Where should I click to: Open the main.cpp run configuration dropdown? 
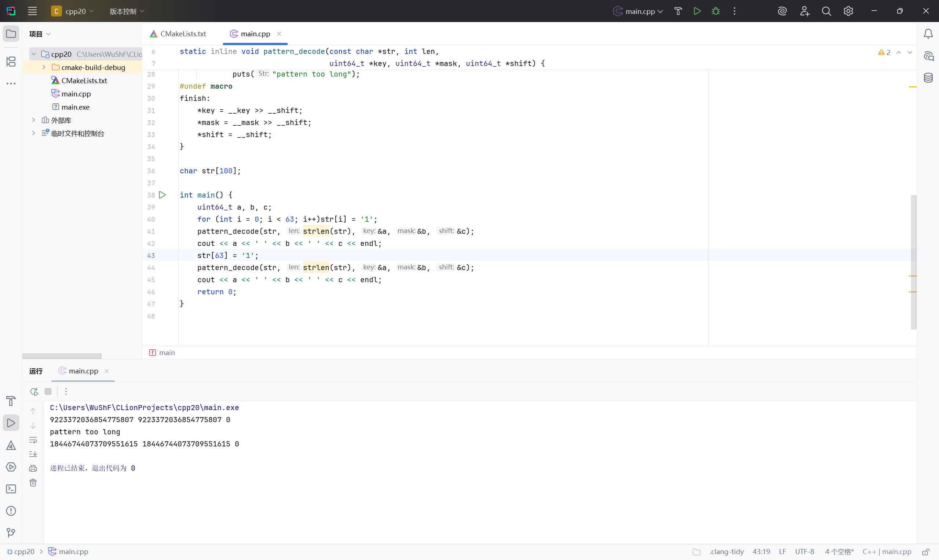click(x=640, y=11)
